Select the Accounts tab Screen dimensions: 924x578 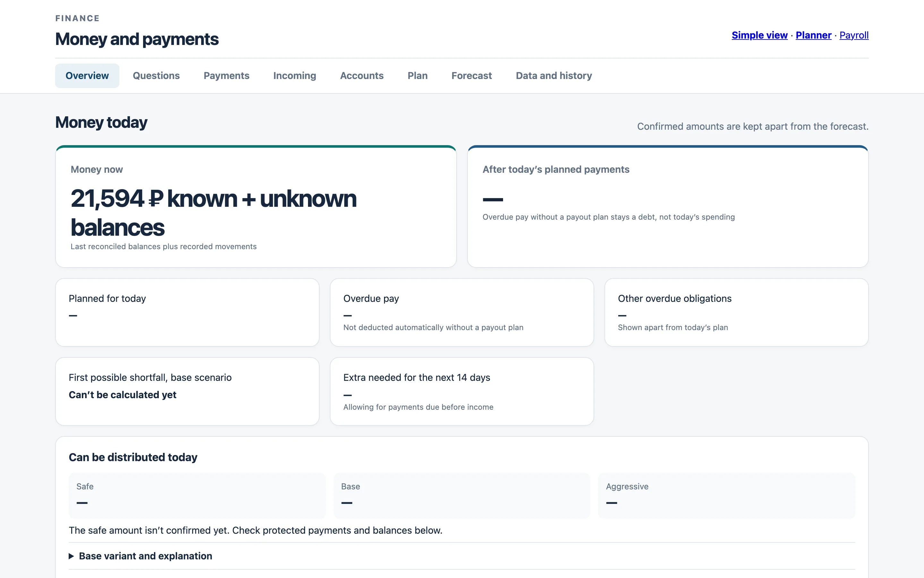[362, 76]
